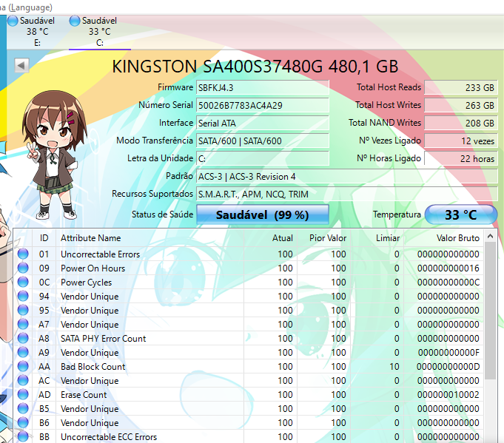Click the 33 °C temperature button
This screenshot has width=504, height=443.
[x=460, y=214]
